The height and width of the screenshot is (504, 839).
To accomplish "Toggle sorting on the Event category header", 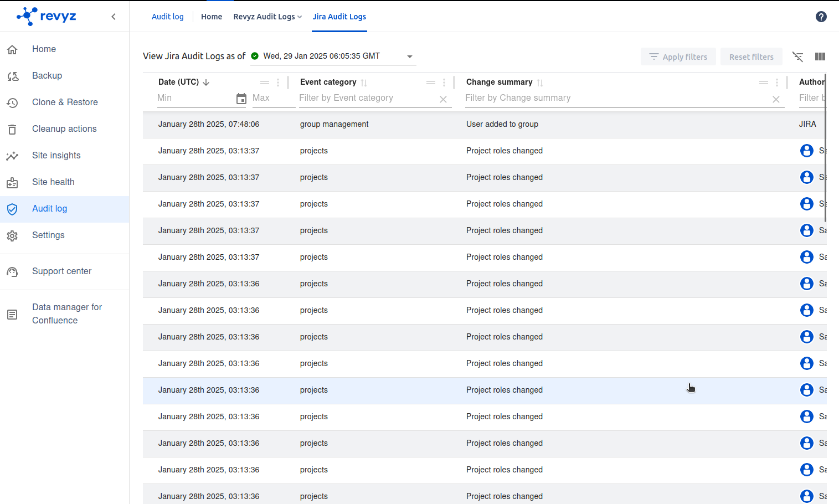I will point(328,82).
